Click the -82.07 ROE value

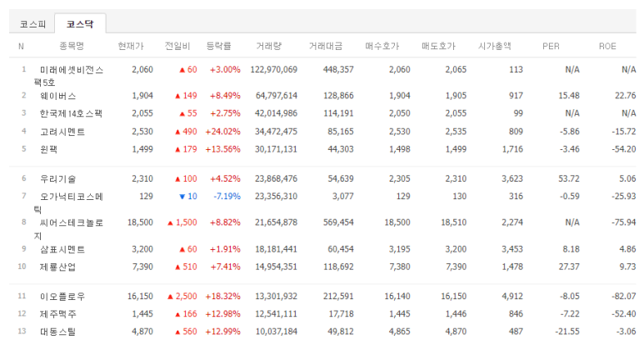pos(624,297)
